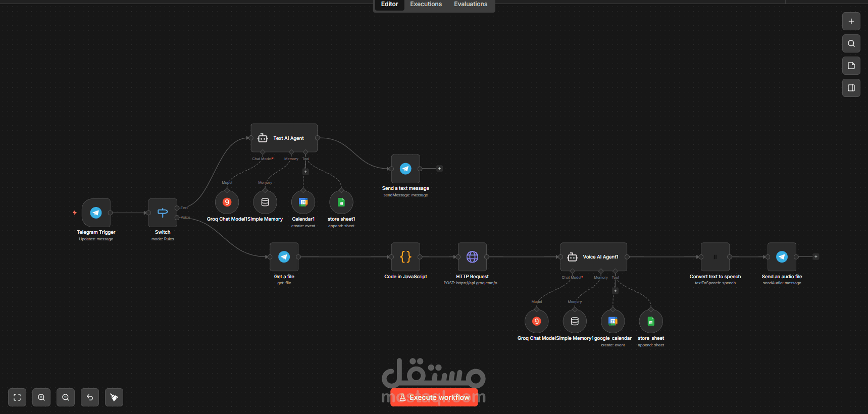Image resolution: width=868 pixels, height=414 pixels.
Task: Switch to the Executions tab
Action: [x=426, y=4]
